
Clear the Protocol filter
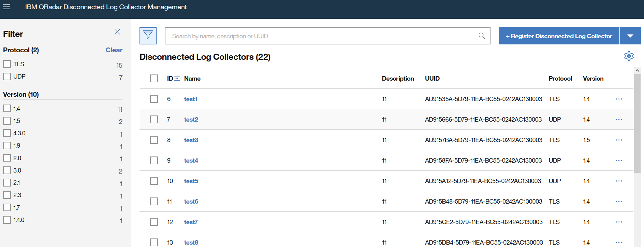click(x=114, y=50)
